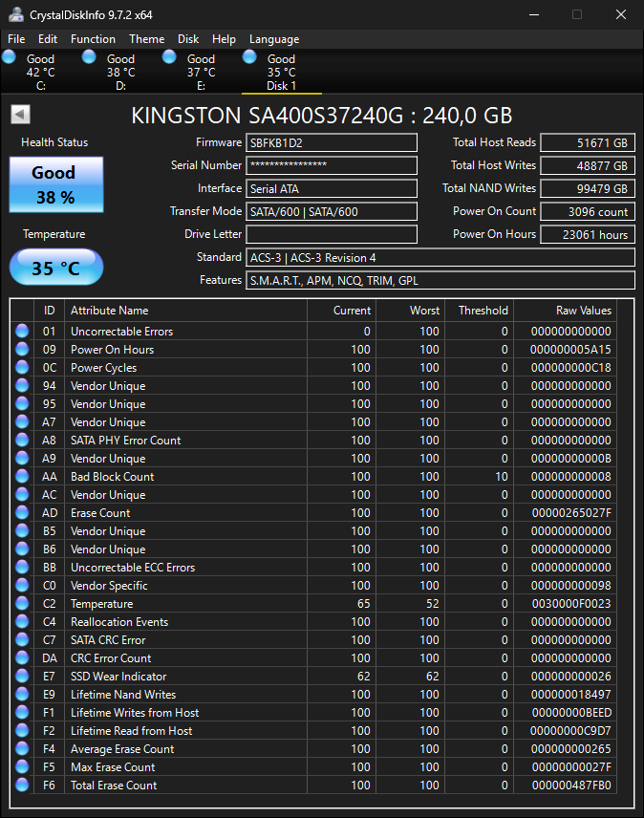644x818 pixels.
Task: Click the Features field listing S.M.A.R.T.
Action: [x=440, y=280]
